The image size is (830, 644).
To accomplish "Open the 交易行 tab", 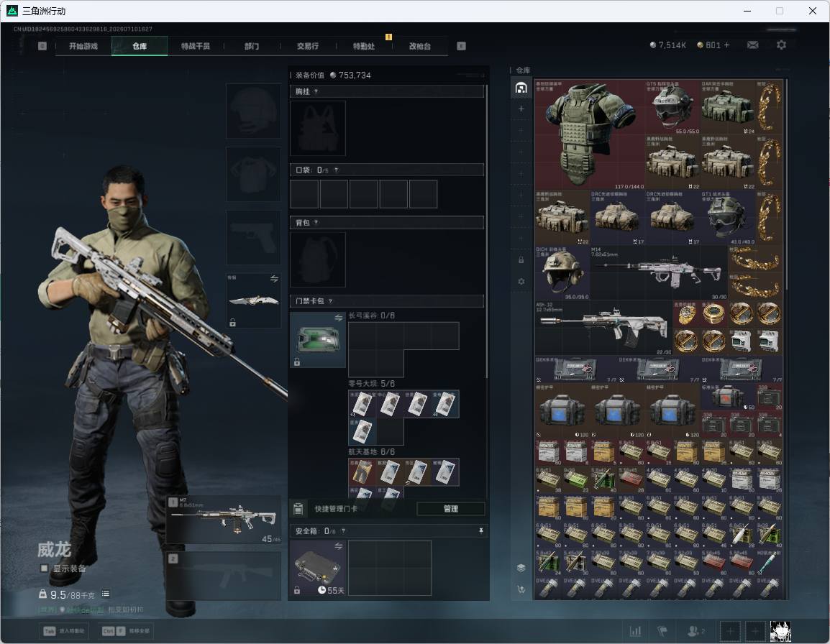I will [308, 46].
